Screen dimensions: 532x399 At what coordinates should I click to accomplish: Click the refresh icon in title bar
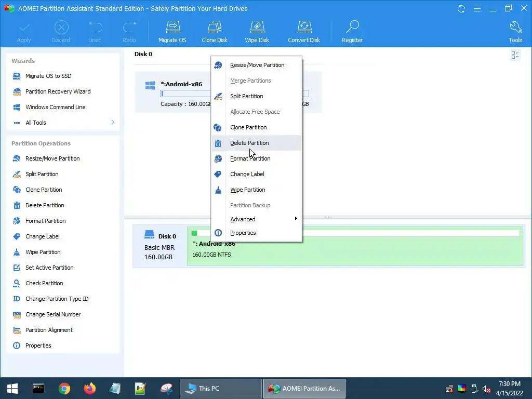coord(461,8)
